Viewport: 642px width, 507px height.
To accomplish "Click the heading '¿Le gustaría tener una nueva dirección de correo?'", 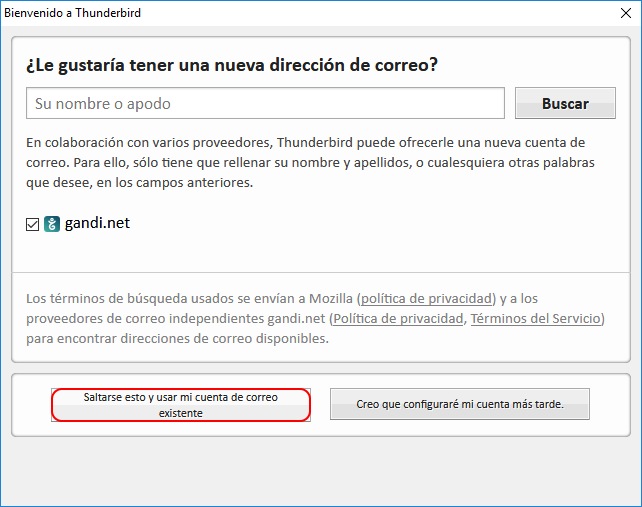I will [x=232, y=65].
